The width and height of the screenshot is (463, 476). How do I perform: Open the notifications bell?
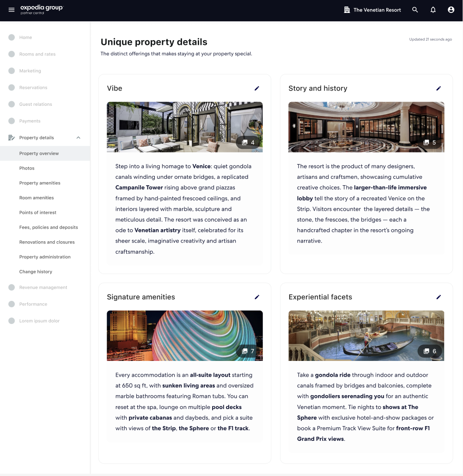click(433, 10)
